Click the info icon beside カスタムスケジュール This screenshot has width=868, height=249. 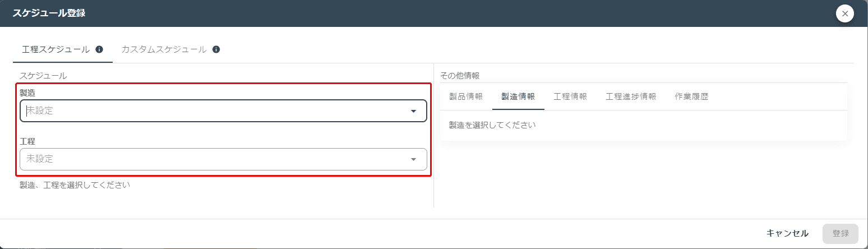pos(216,49)
